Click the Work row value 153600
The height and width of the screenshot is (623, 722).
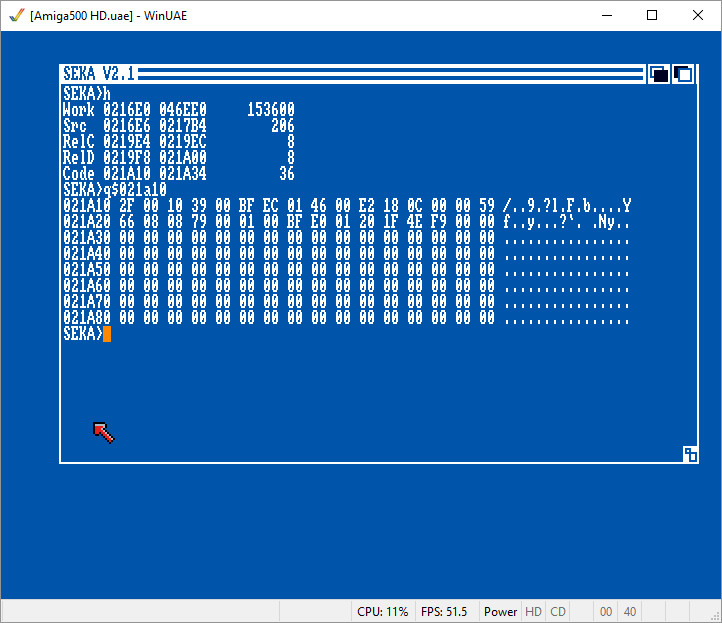pos(271,110)
